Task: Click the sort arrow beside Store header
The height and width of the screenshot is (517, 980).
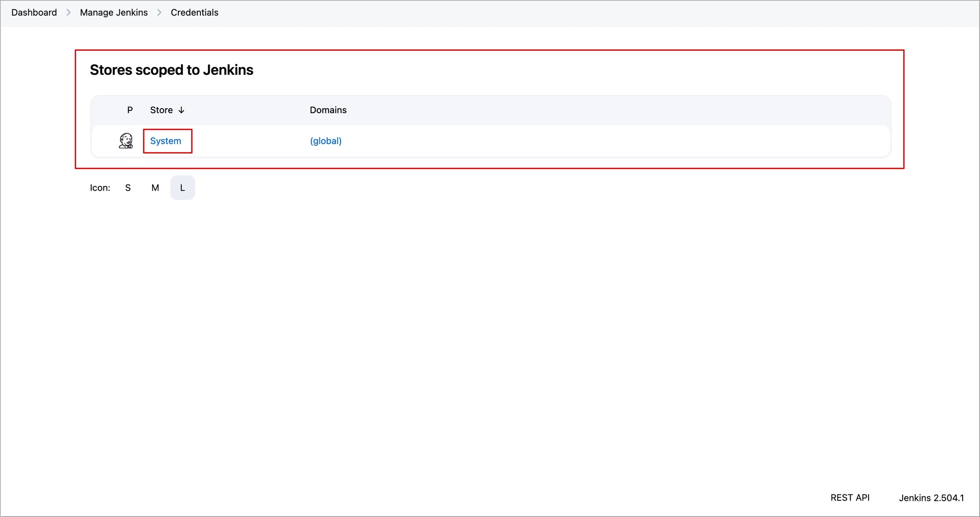Action: (182, 110)
